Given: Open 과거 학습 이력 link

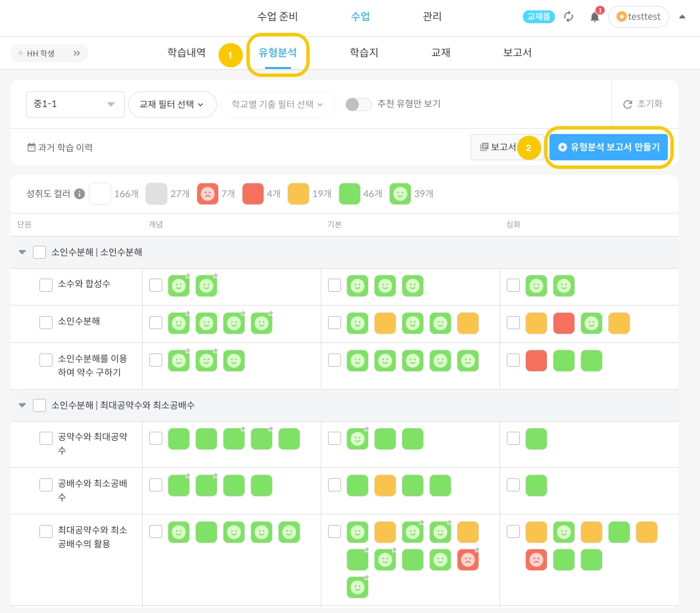Looking at the screenshot, I should 60,148.
